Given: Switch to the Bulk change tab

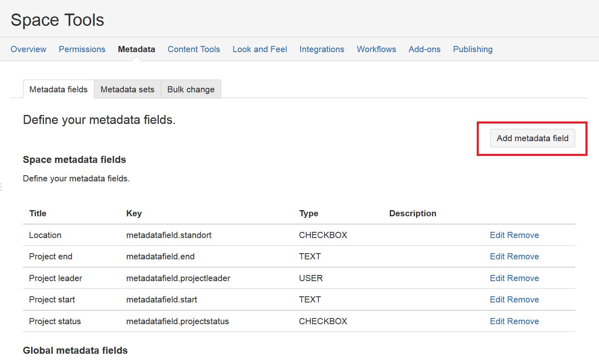Looking at the screenshot, I should click(191, 89).
